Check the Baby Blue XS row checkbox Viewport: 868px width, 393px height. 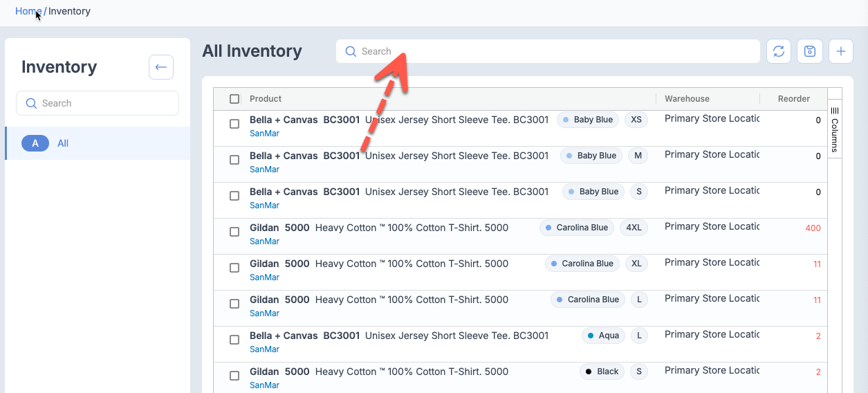pos(234,124)
